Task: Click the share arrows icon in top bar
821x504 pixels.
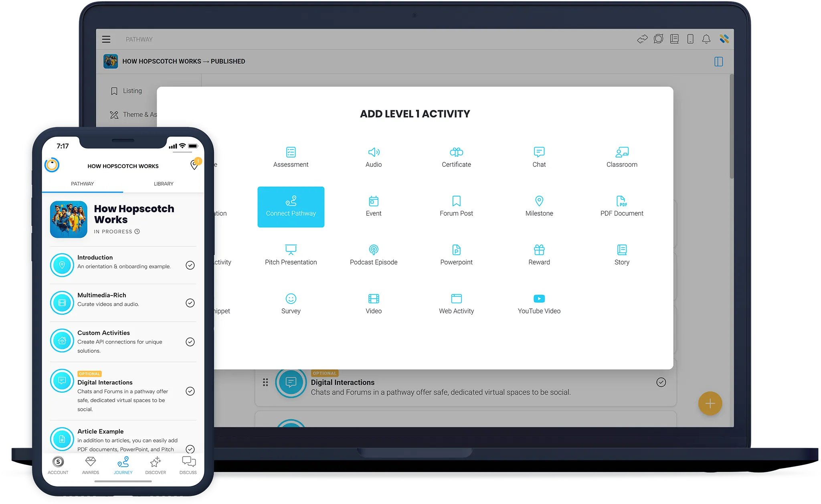Action: [x=642, y=39]
